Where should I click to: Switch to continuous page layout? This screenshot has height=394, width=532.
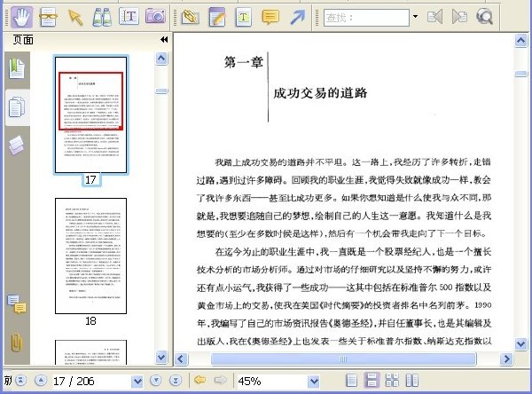(372, 381)
